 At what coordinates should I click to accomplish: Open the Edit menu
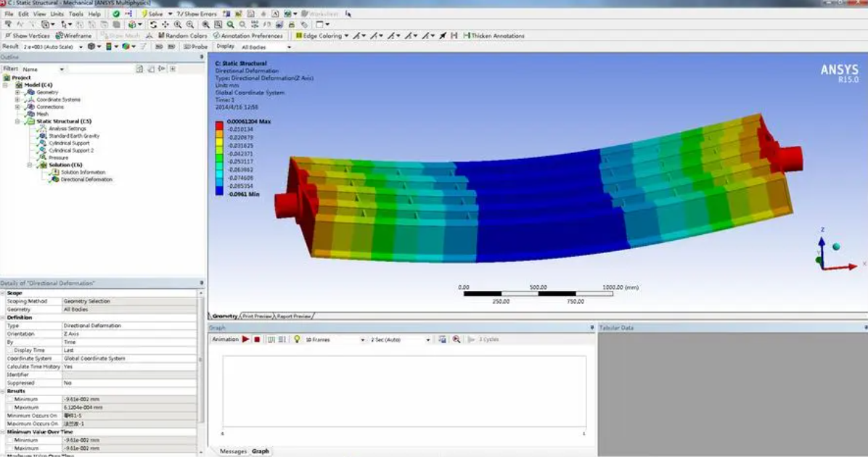[23, 14]
